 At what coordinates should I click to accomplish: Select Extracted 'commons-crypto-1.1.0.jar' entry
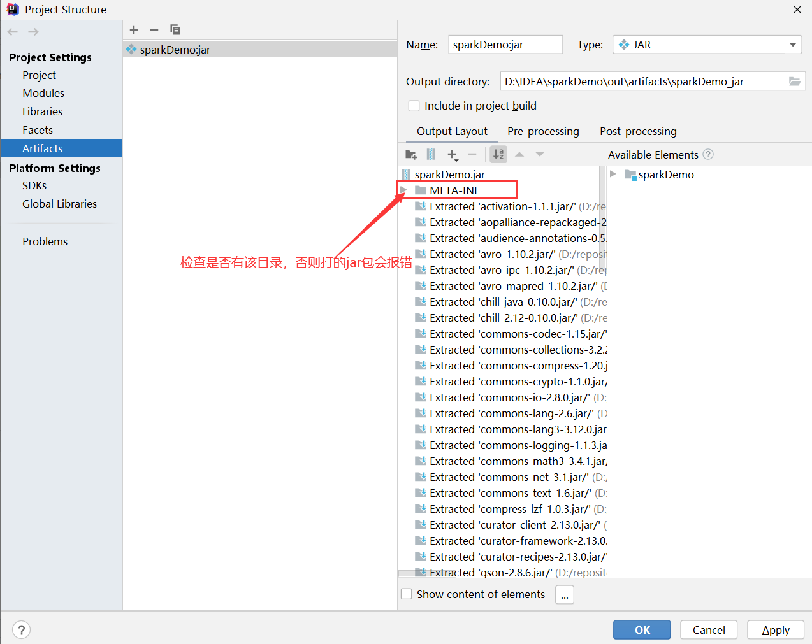tap(511, 381)
